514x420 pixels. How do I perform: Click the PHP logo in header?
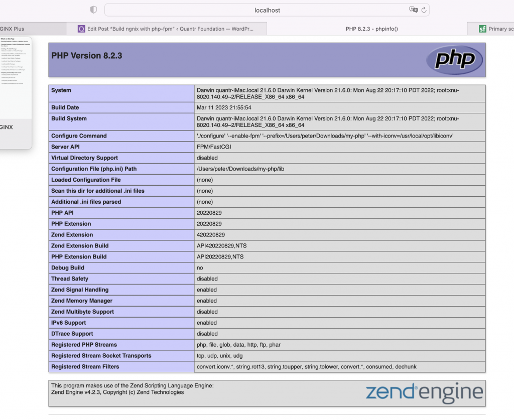(455, 60)
